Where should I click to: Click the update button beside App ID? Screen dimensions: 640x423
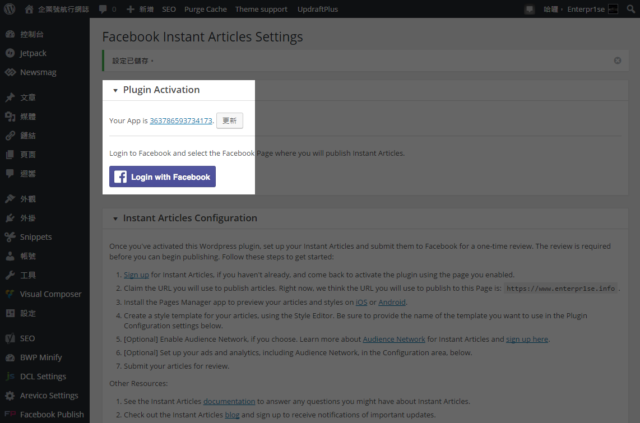click(229, 120)
